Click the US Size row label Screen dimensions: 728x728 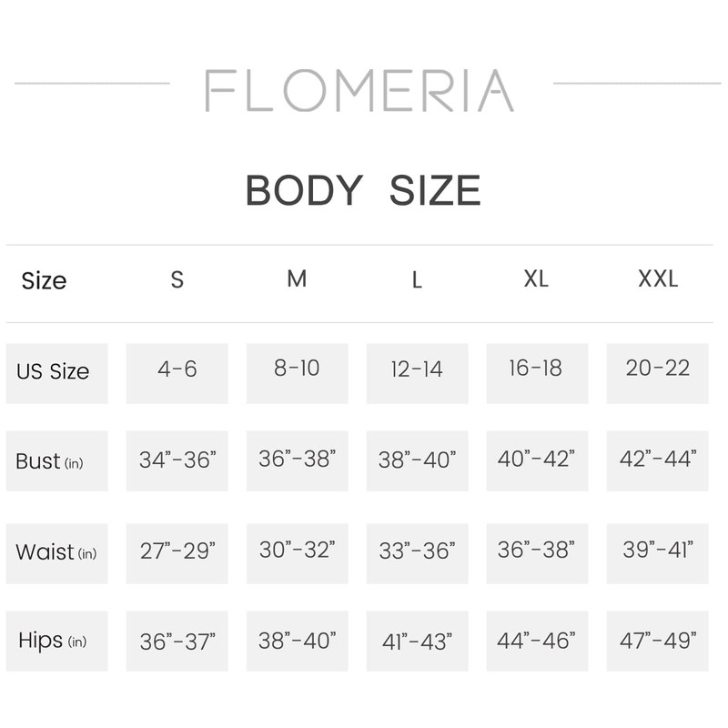[x=53, y=371]
